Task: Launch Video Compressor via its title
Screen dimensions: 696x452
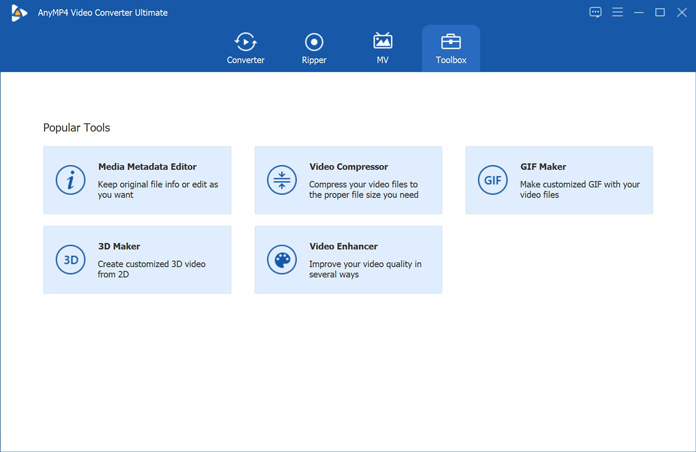Action: pyautogui.click(x=348, y=167)
